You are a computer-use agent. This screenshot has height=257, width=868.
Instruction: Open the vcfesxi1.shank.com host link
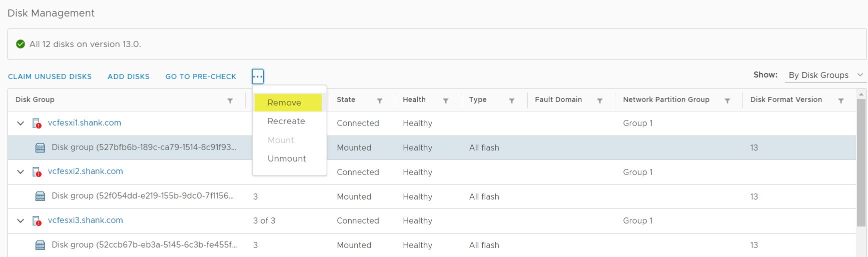coord(85,122)
